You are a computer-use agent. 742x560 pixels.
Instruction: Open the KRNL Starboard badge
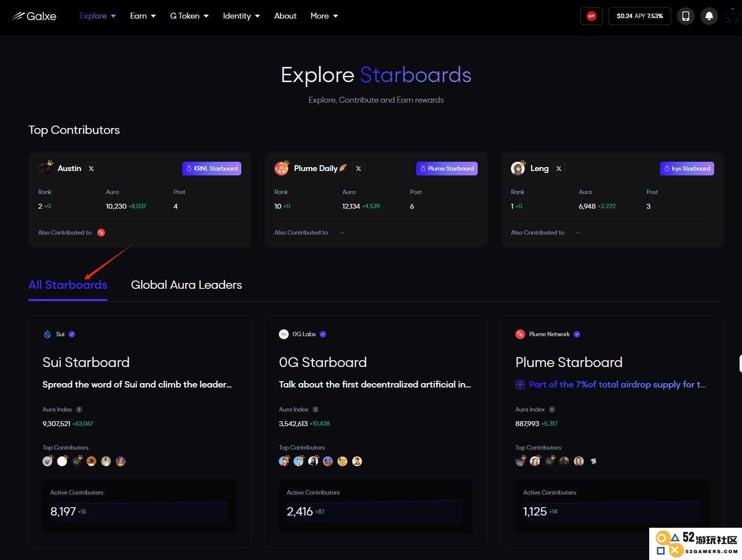[x=212, y=169]
